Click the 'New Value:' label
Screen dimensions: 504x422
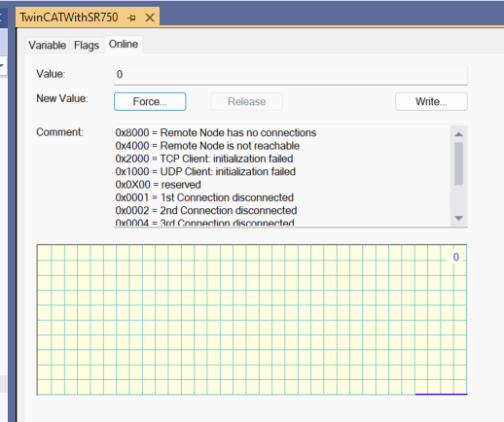(x=62, y=98)
